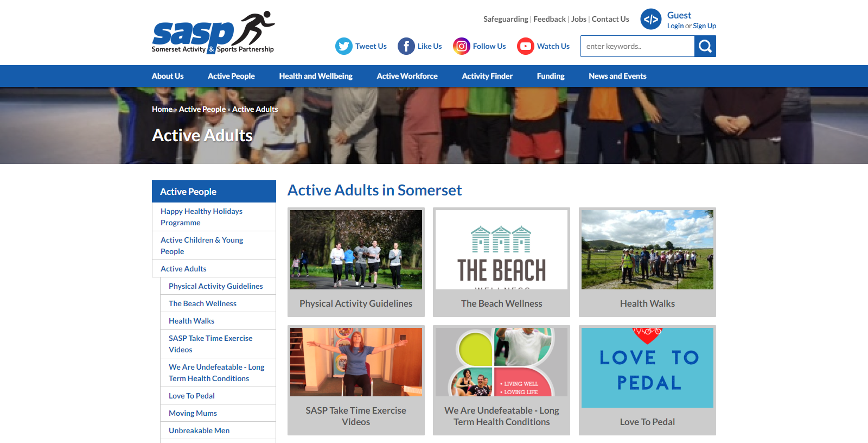This screenshot has height=443, width=868.
Task: Open the Tweet Us link
Action: click(x=371, y=46)
